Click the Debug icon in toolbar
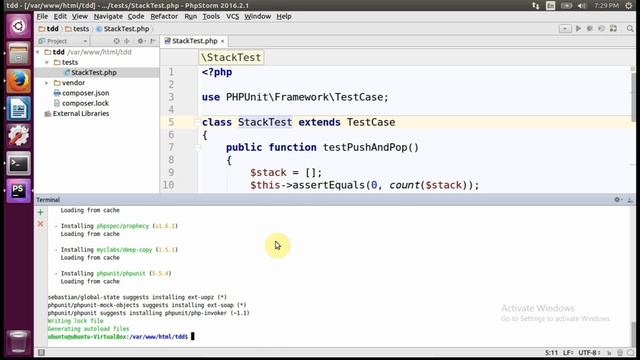This screenshot has height=360, width=640. 590,29
